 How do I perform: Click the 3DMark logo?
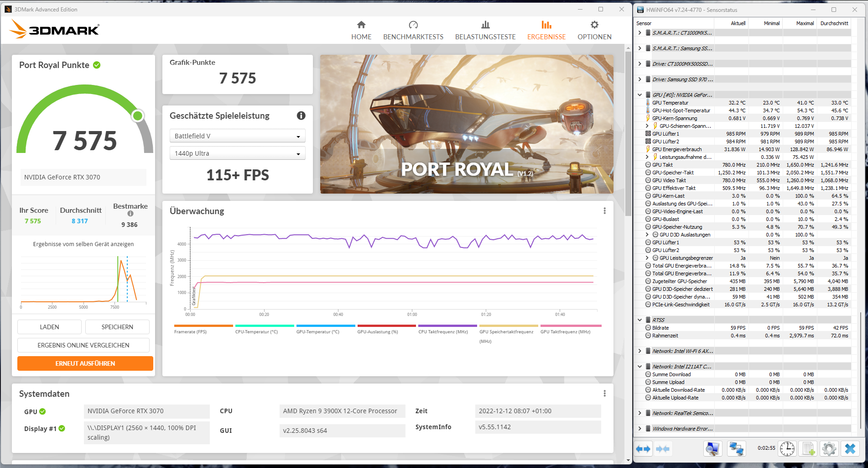tap(54, 29)
